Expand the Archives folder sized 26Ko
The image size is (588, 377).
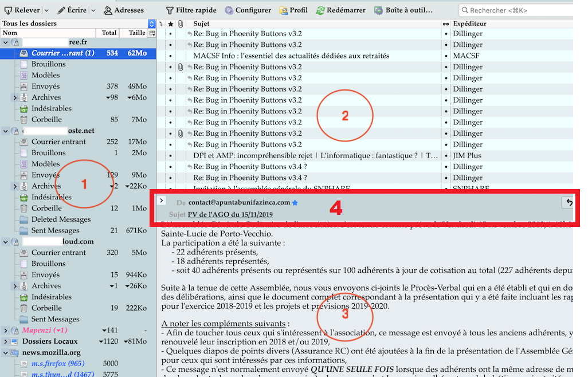point(15,286)
